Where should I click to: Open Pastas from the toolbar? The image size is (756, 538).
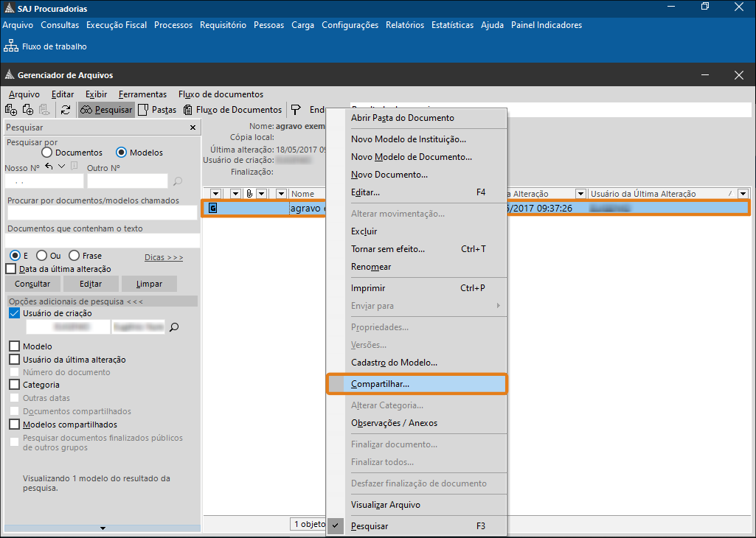click(157, 110)
